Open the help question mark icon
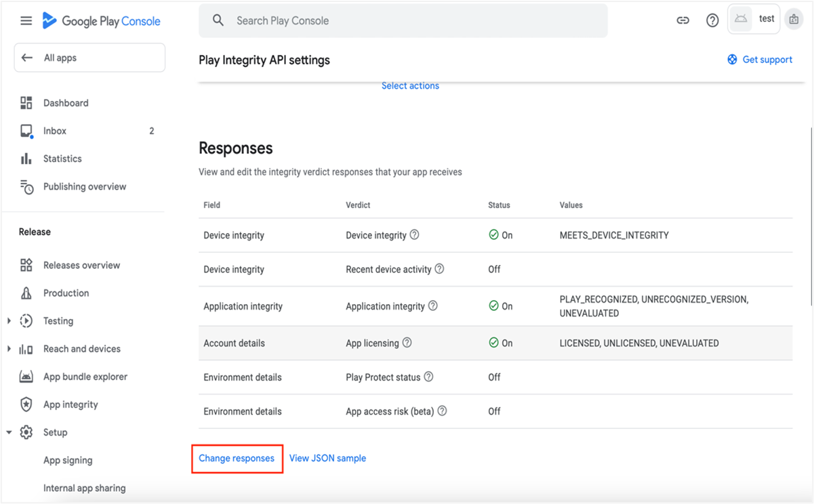The width and height of the screenshot is (814, 504). coord(712,21)
